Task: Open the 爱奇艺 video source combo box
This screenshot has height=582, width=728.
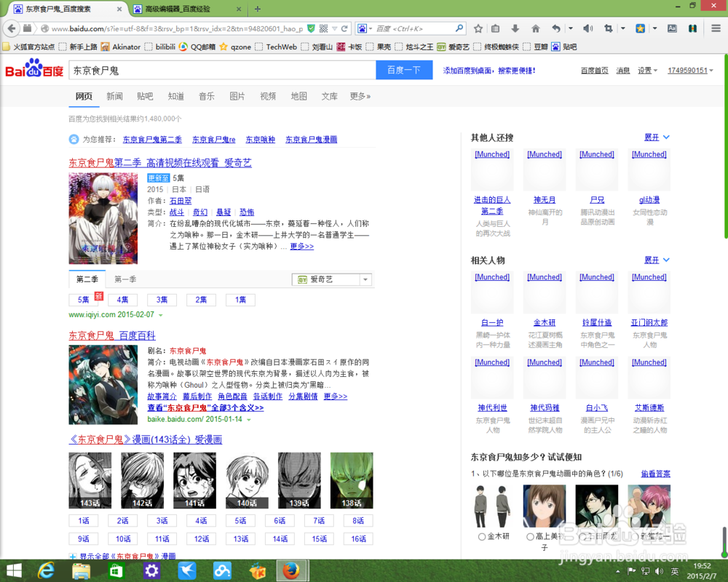Action: pos(332,279)
